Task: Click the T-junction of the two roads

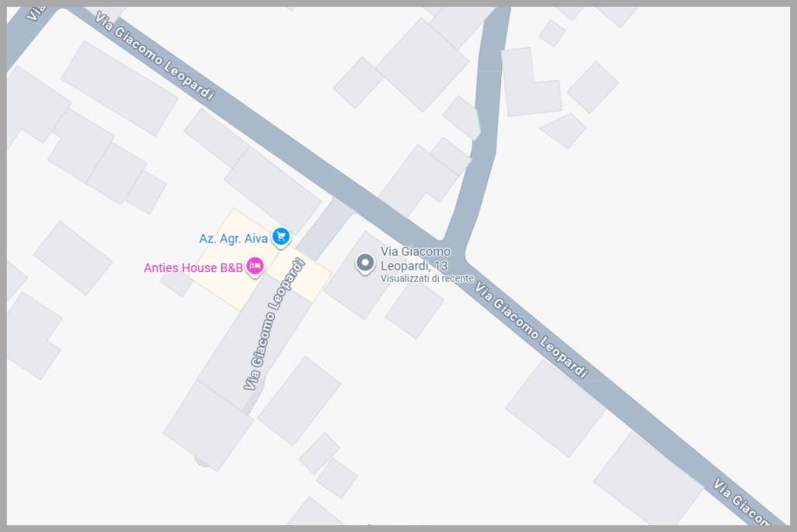Action: 452,253
